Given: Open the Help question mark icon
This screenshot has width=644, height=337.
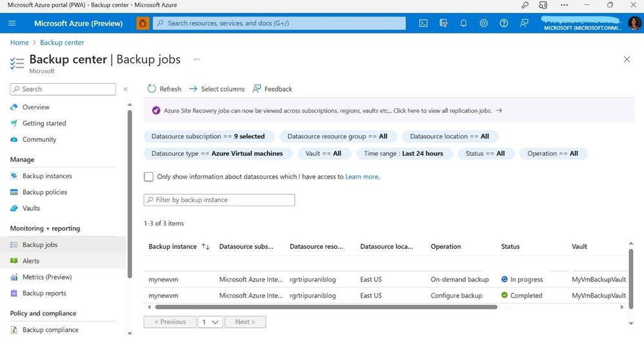Looking at the screenshot, I should tap(503, 23).
